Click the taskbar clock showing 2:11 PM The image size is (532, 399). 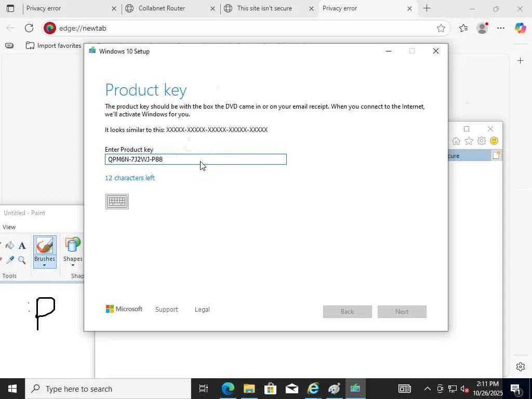click(x=487, y=389)
